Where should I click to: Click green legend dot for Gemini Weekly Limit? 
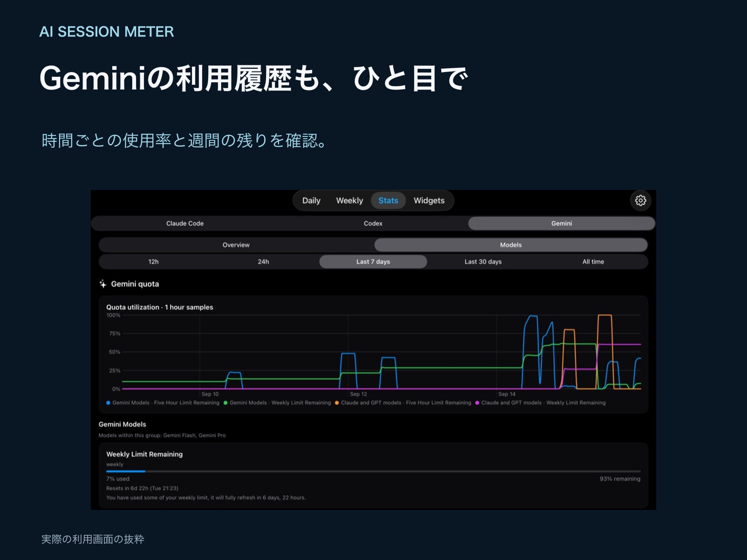point(226,403)
